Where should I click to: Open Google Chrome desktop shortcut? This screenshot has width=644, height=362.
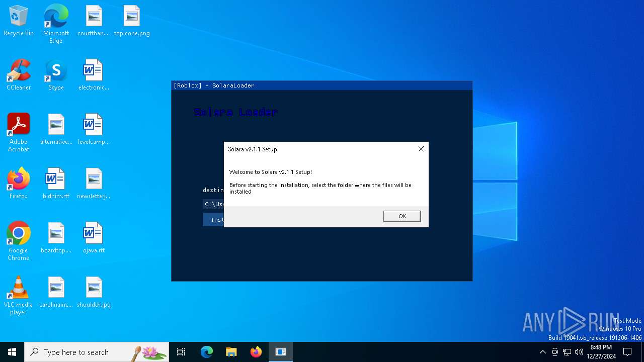coord(19,241)
